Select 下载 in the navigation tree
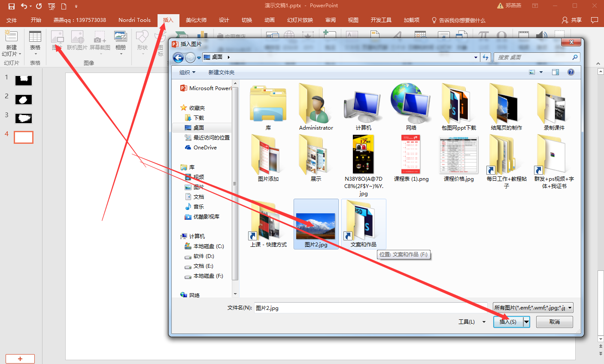The image size is (604, 364). pos(198,118)
